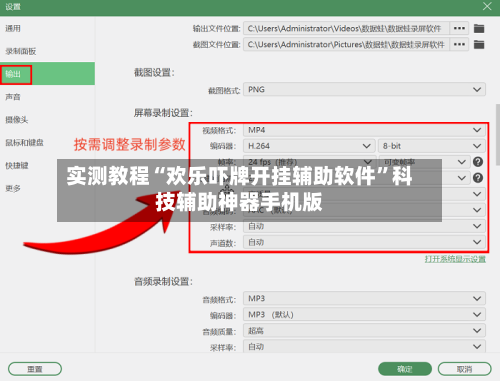This screenshot has height=381, width=500.
Task: Expand the 音频格式 MP3 dropdown
Action: (364, 298)
